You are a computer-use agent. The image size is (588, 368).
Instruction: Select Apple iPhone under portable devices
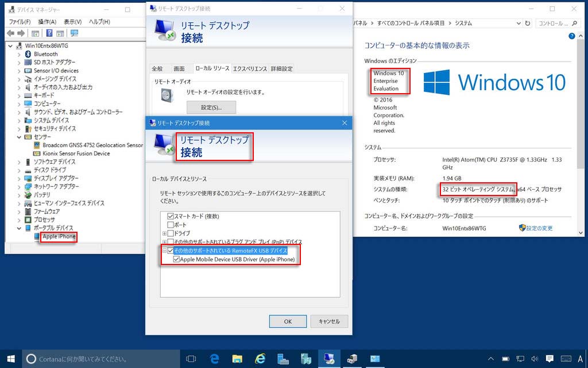pyautogui.click(x=59, y=236)
